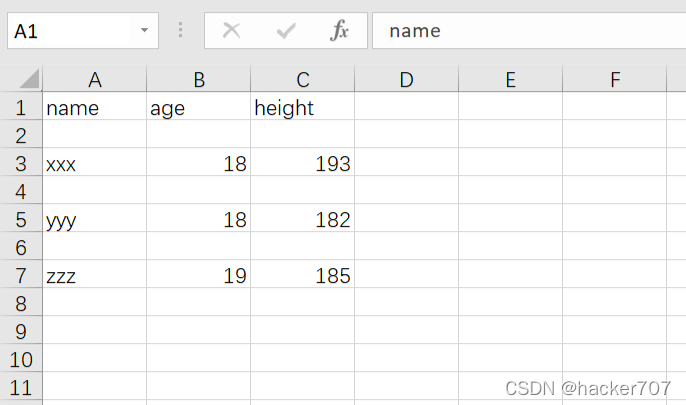
Task: Click the Cancel entry X icon
Action: (231, 31)
